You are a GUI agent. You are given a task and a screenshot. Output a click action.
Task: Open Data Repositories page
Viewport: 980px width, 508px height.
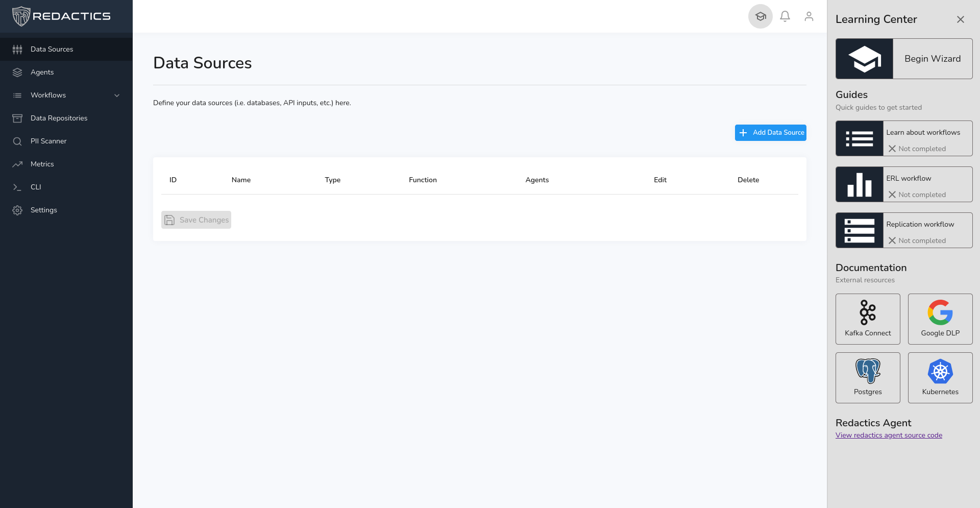pyautogui.click(x=59, y=118)
